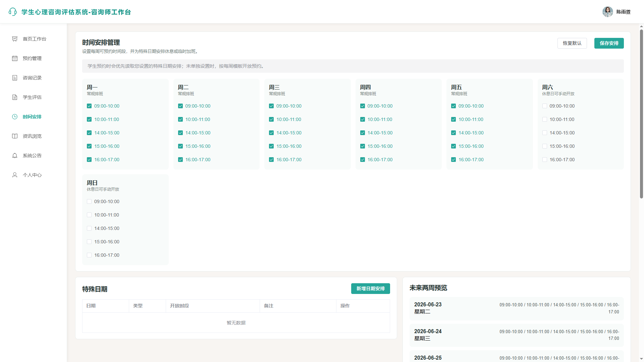644x362 pixels.
Task: Click the 新增日期安排 button
Action: tap(370, 289)
